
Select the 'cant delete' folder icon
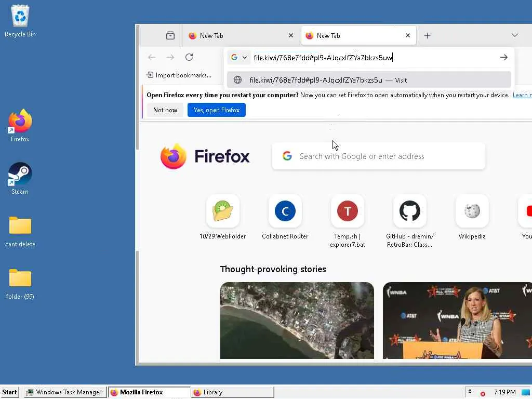tap(20, 225)
